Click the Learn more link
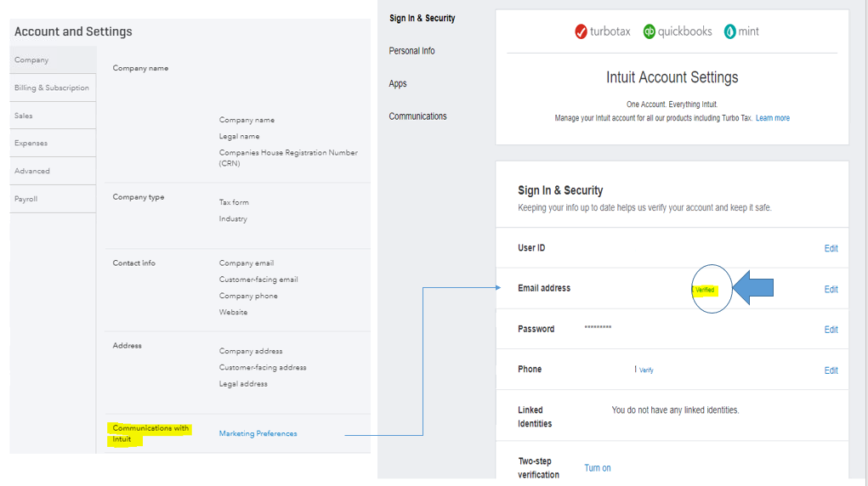The width and height of the screenshot is (868, 486). (x=772, y=118)
